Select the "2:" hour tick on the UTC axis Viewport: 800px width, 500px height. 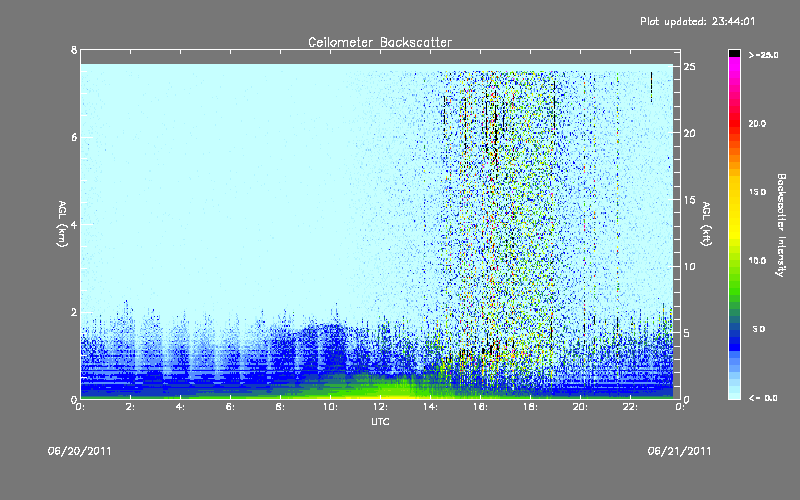point(131,407)
